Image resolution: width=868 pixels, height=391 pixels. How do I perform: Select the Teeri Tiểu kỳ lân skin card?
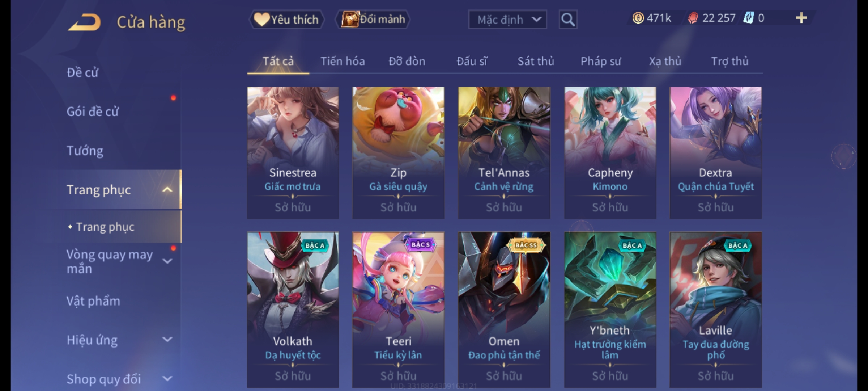coord(398,310)
